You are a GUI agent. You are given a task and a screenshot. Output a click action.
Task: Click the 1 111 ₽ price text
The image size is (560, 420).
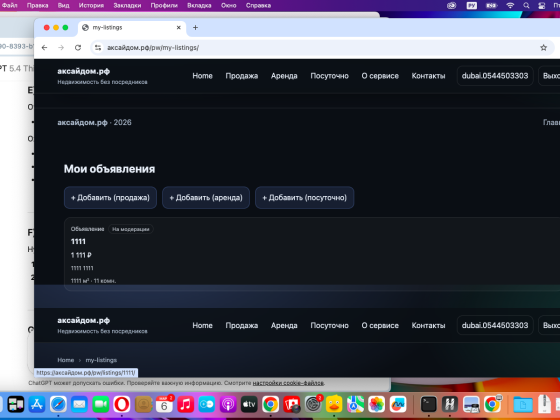coord(81,255)
